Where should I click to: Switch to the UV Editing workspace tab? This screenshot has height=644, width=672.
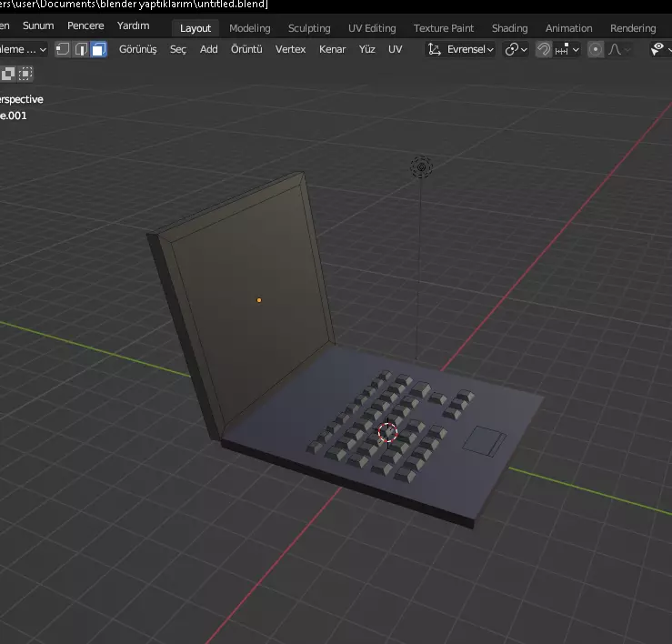[372, 28]
